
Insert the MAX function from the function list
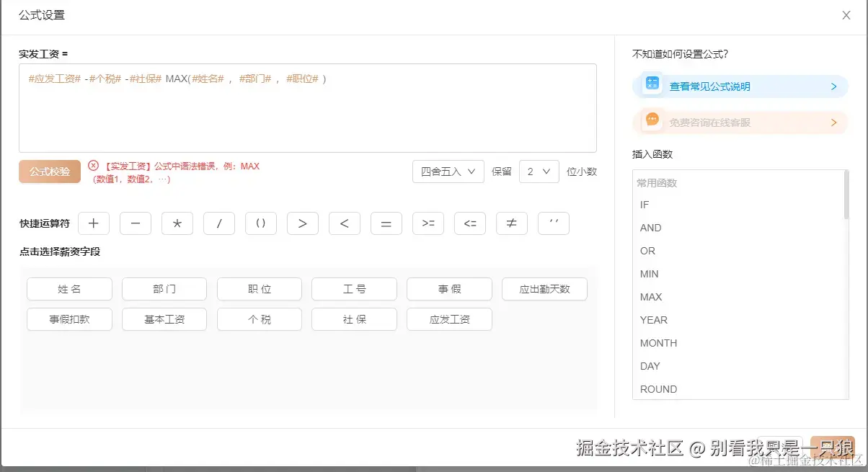650,297
